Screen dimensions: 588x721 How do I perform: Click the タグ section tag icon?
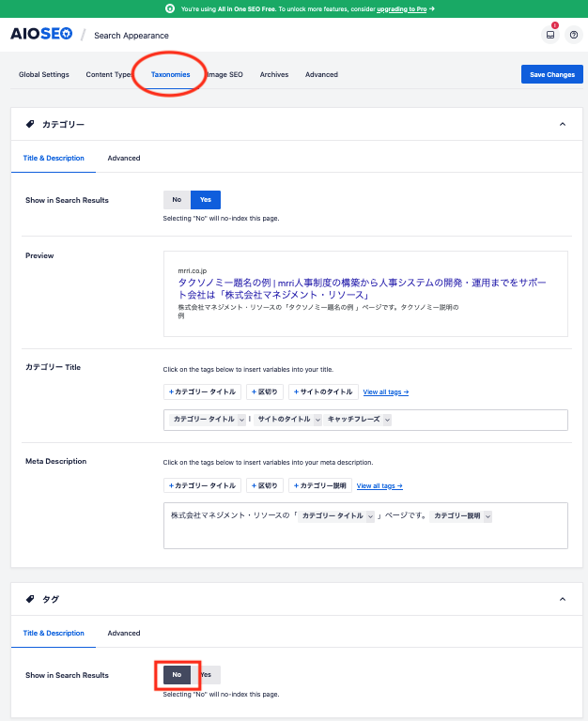29,599
